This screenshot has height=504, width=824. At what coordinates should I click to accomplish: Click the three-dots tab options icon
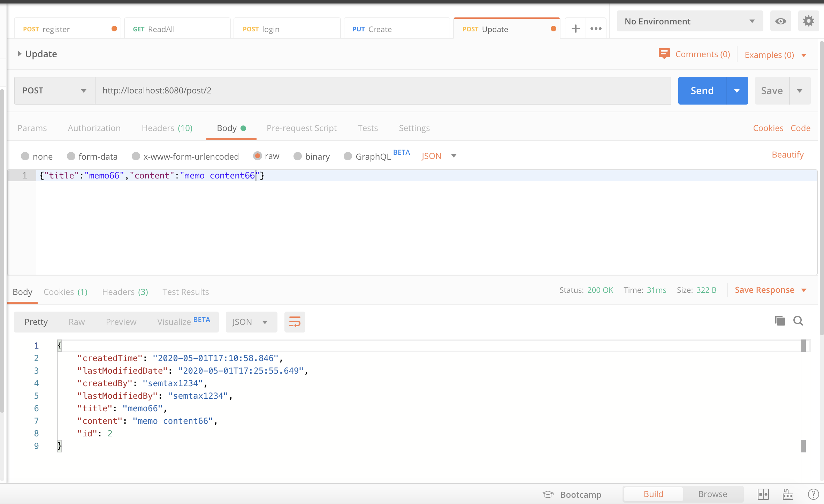(x=596, y=29)
